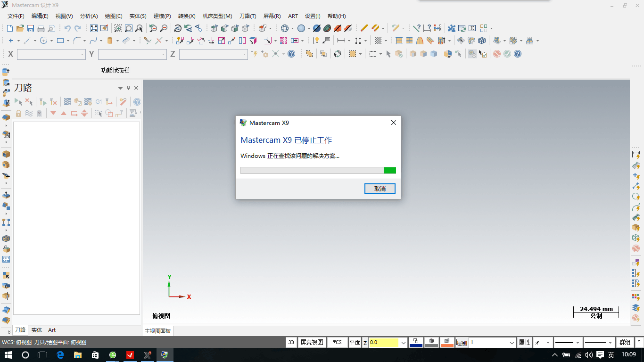
Task: Click the 属性 status bar button
Action: click(x=524, y=343)
